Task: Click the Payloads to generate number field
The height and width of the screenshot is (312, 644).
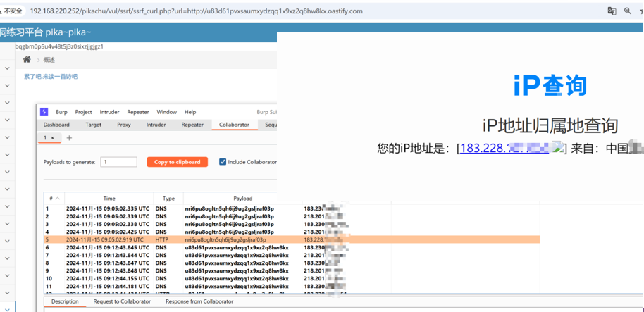Action: click(x=118, y=162)
